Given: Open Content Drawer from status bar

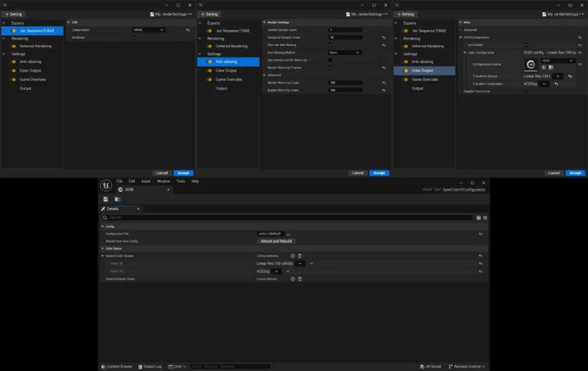Looking at the screenshot, I should coord(117,367).
